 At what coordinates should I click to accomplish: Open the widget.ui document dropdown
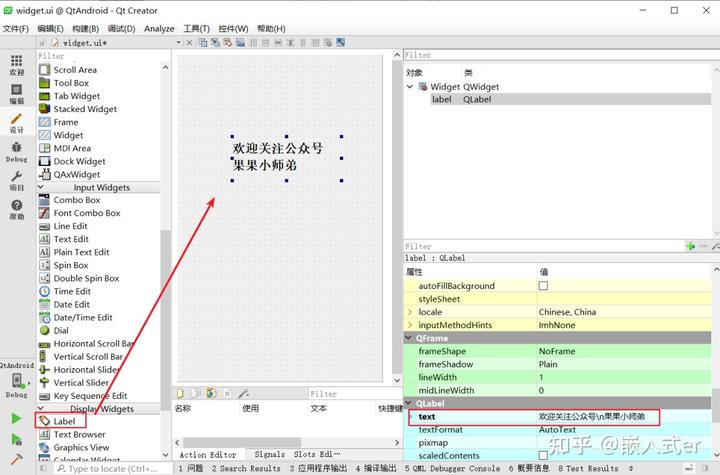[x=179, y=43]
